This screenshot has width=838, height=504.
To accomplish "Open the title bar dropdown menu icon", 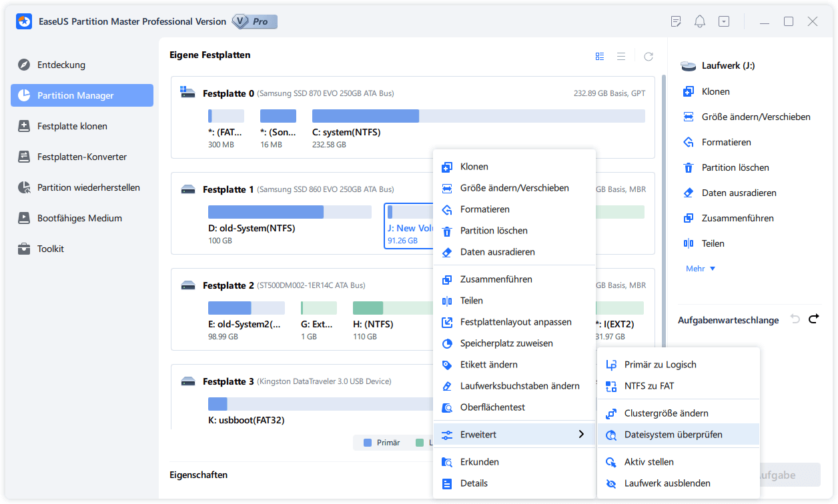I will pos(724,21).
